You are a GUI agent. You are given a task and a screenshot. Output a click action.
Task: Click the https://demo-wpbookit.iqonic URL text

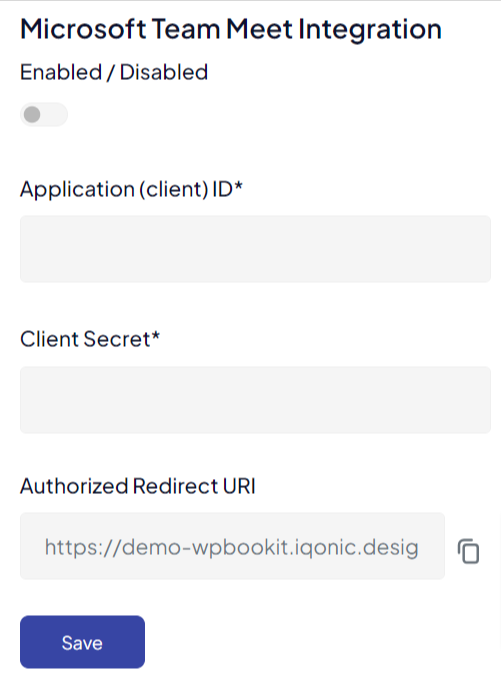(x=231, y=547)
